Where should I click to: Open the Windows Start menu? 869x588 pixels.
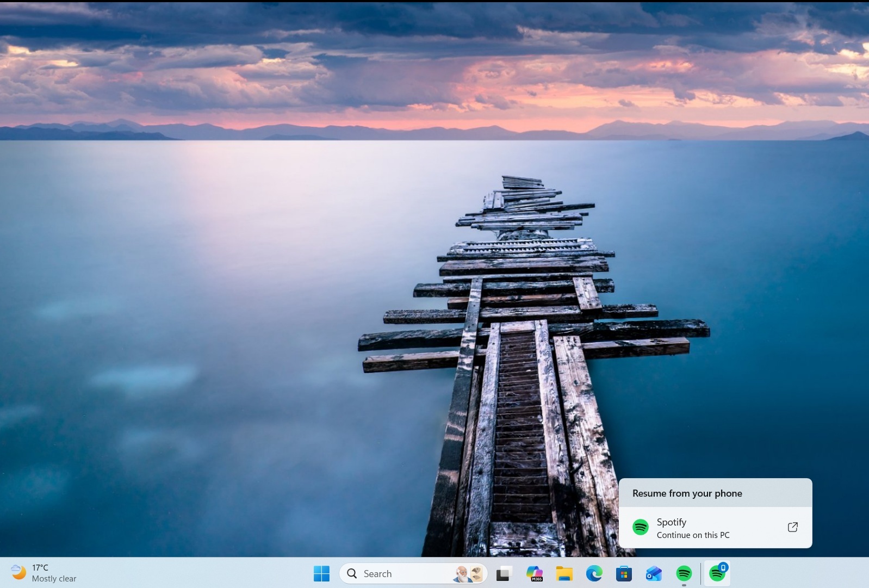click(x=321, y=573)
